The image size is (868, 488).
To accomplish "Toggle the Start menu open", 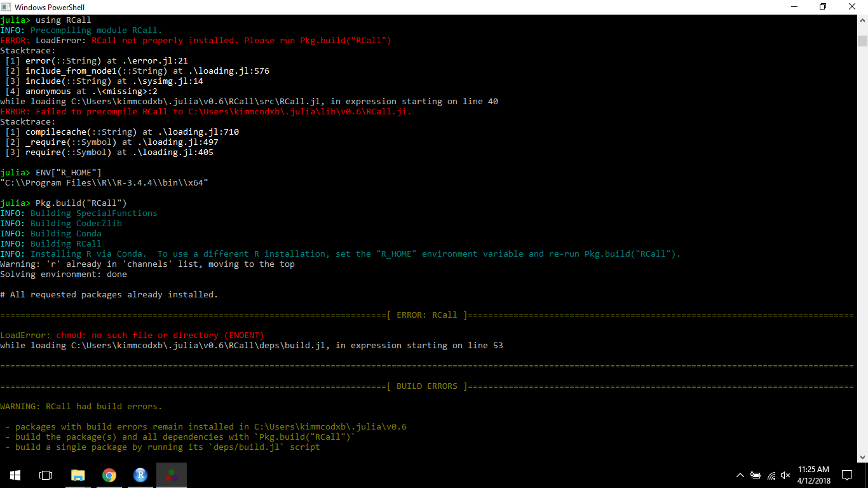I will click(15, 475).
